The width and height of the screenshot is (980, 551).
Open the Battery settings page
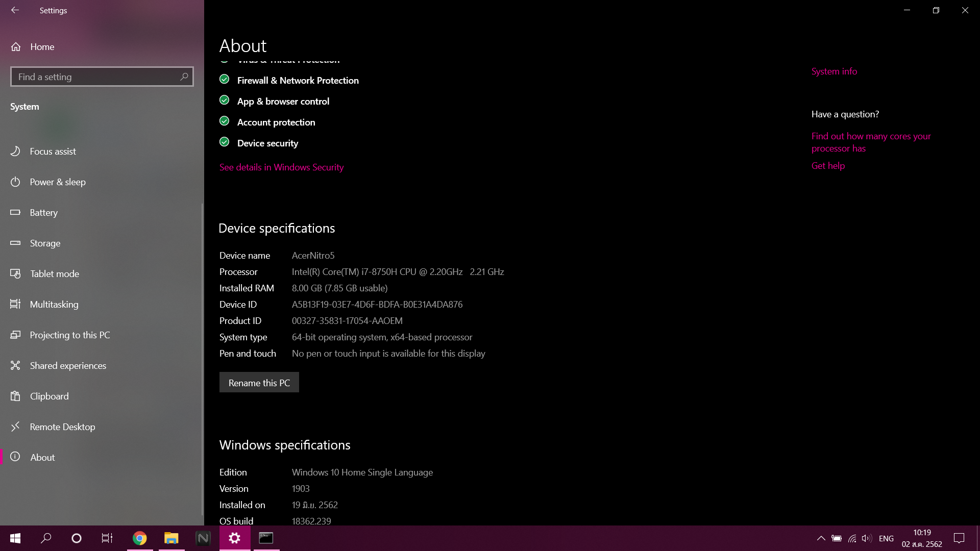[x=43, y=213]
